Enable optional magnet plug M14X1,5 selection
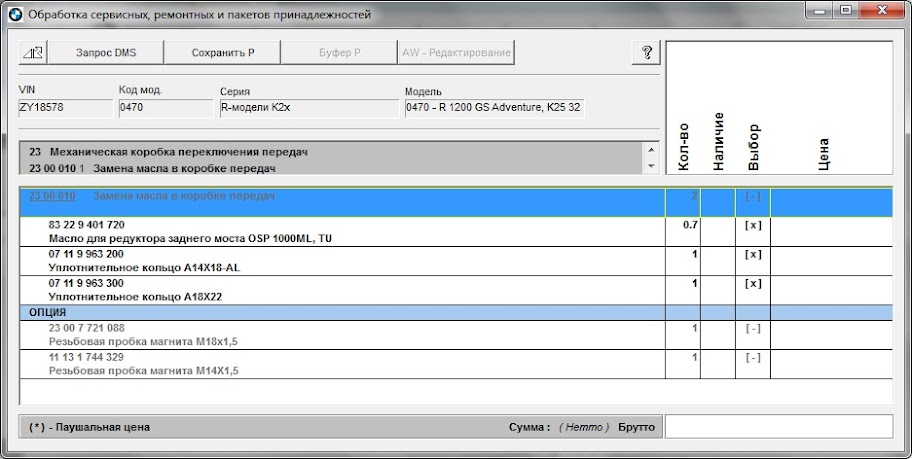Viewport: 912px width, 459px height. coord(752,357)
